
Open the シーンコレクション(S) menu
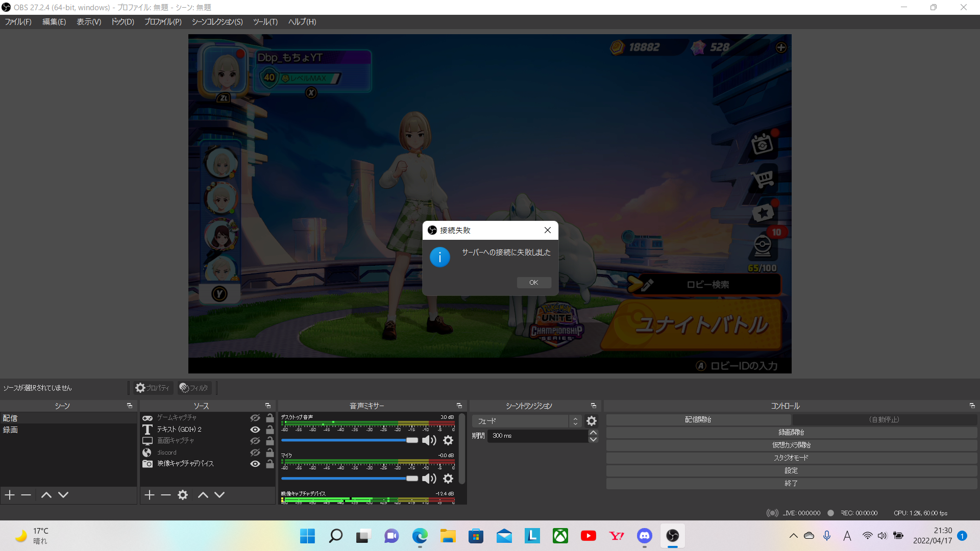pyautogui.click(x=217, y=22)
